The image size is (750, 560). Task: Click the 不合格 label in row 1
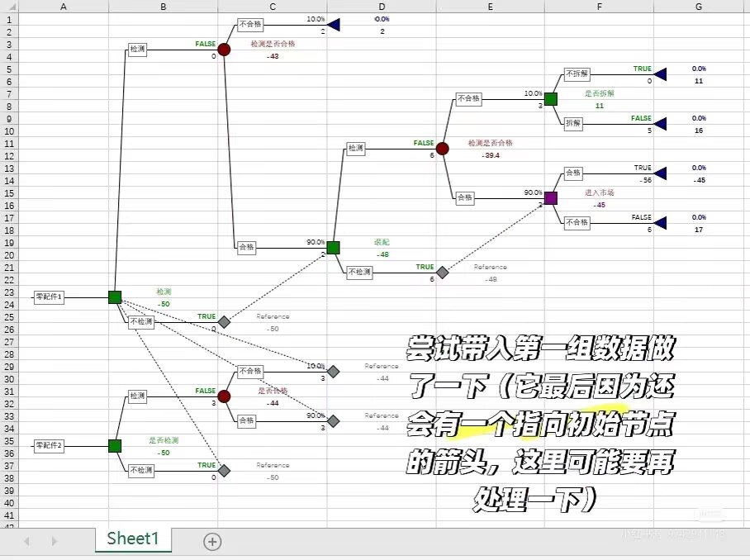250,25
